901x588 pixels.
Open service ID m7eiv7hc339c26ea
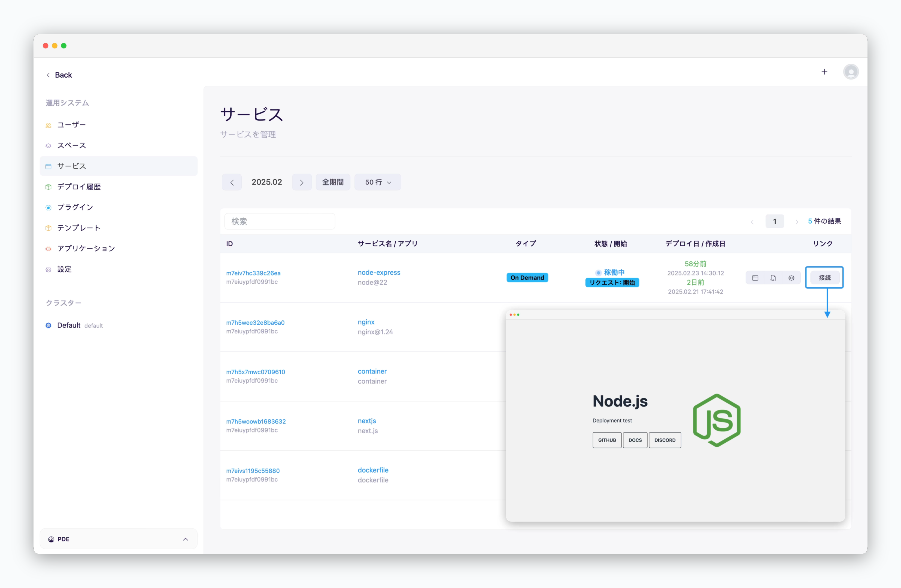point(253,273)
